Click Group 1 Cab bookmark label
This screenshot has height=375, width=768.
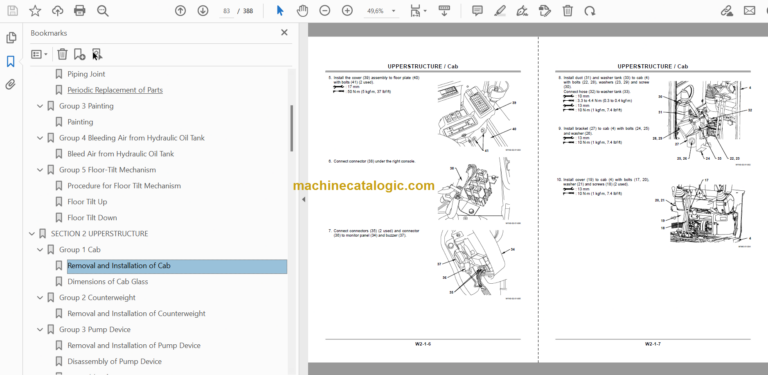click(x=80, y=250)
